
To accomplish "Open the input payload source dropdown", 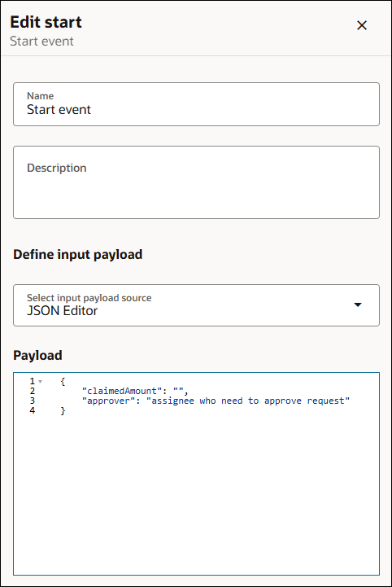I will [x=196, y=305].
